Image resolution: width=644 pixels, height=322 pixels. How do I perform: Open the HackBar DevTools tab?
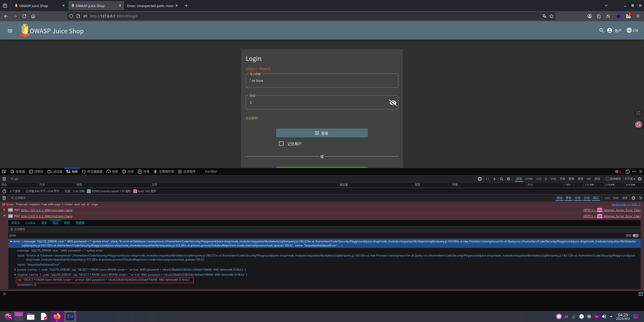(x=208, y=172)
